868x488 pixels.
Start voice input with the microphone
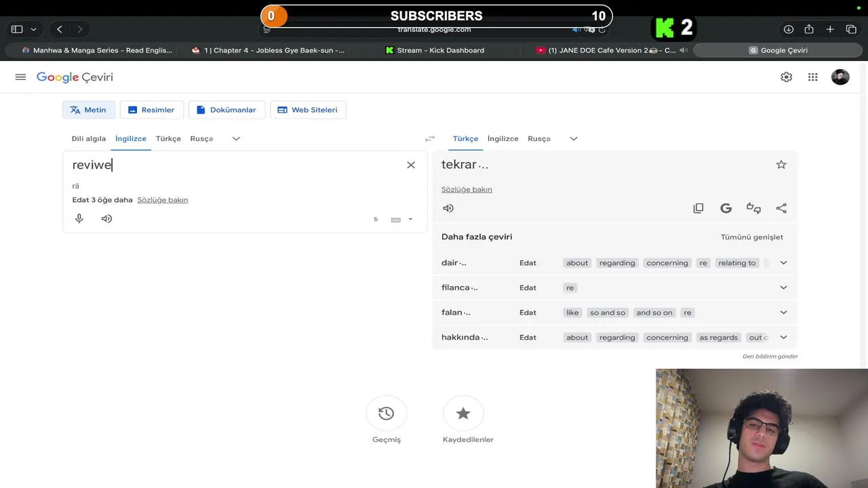pos(79,218)
